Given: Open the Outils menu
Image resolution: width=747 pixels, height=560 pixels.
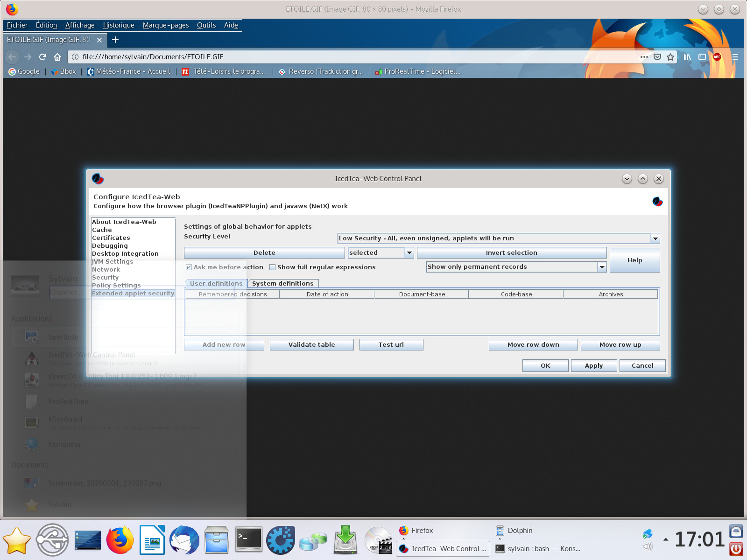Looking at the screenshot, I should click(206, 25).
